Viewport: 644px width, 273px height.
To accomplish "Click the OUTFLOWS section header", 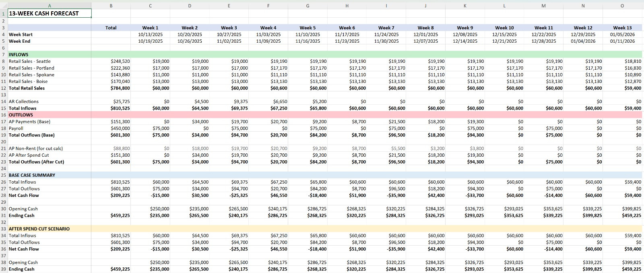I will click(50, 115).
